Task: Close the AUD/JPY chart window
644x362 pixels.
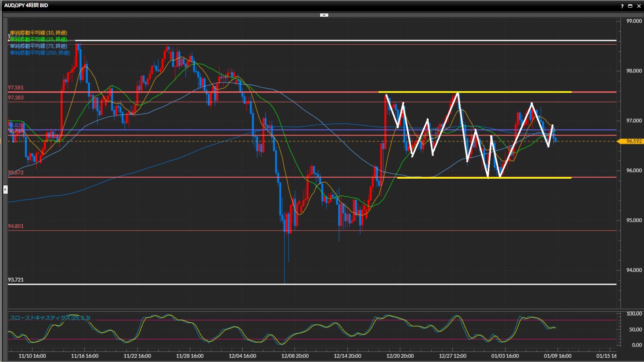Action: click(x=639, y=6)
